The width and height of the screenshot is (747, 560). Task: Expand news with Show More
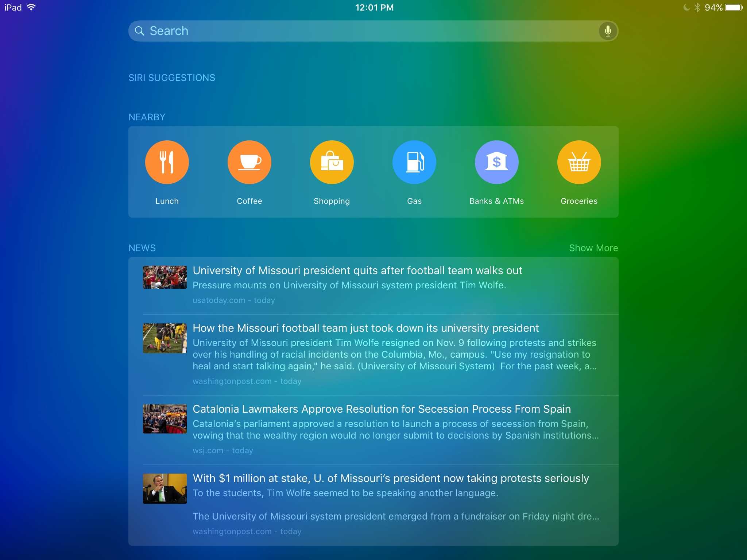(593, 248)
